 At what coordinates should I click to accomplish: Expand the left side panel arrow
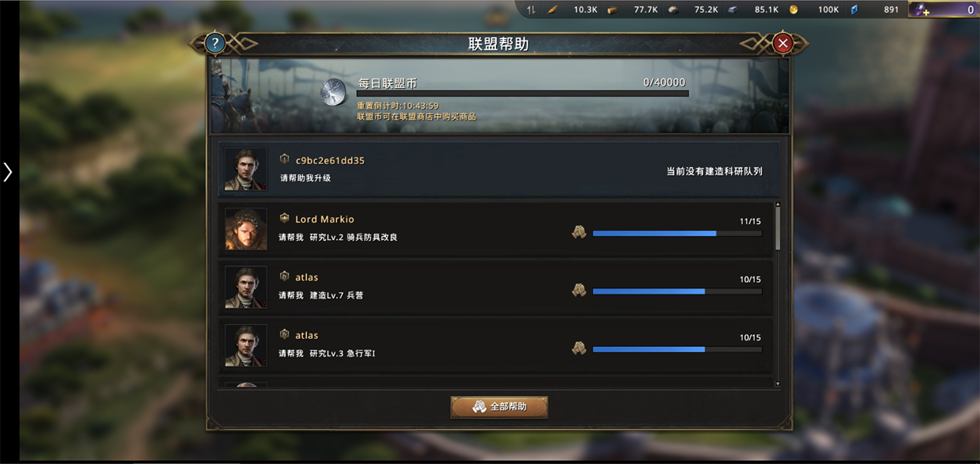[x=8, y=172]
